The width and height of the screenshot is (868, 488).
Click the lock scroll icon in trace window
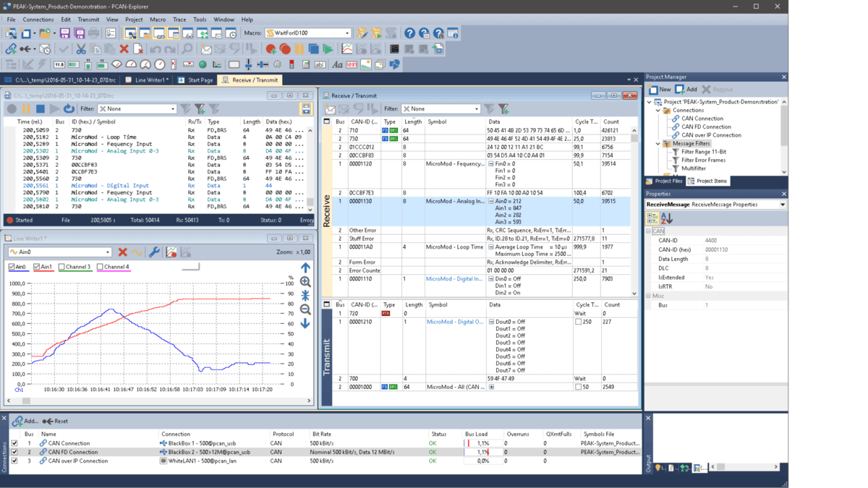tap(306, 108)
